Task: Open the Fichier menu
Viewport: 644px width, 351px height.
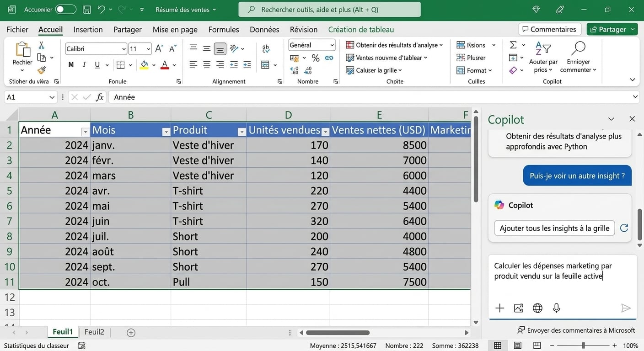Action: tap(17, 29)
